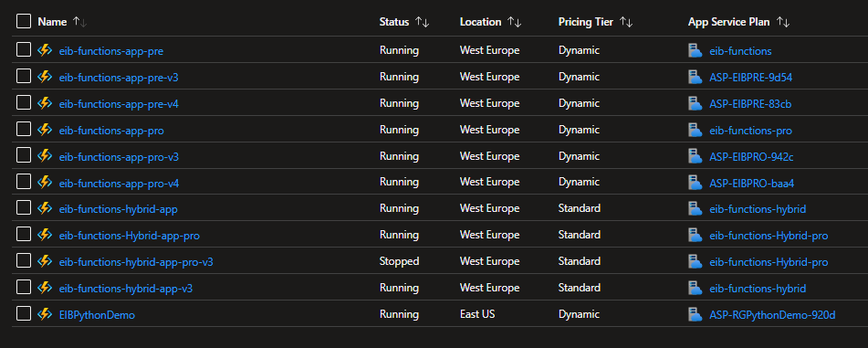The height and width of the screenshot is (348, 868).
Task: Click the function icon for eib-functions-app-pro-v3
Action: [x=45, y=156]
